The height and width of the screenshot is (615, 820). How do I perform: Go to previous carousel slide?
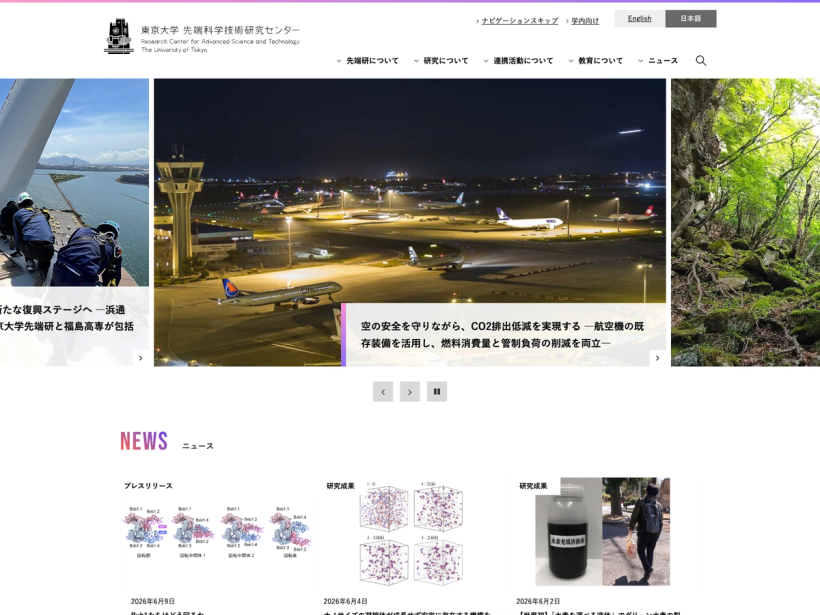pyautogui.click(x=383, y=392)
